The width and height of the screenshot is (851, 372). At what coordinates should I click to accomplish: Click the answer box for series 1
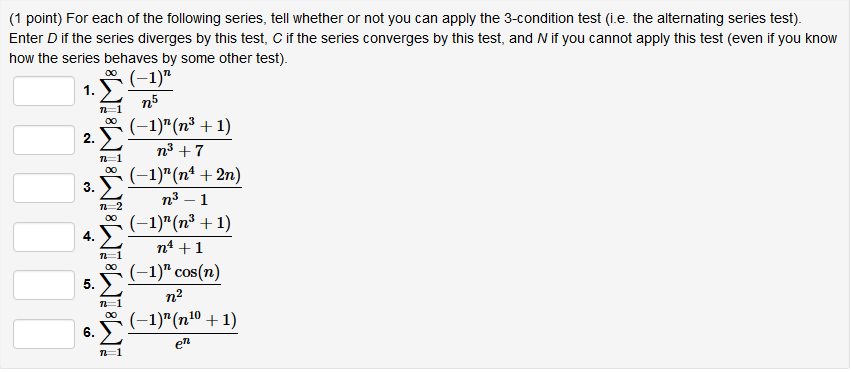click(x=44, y=91)
